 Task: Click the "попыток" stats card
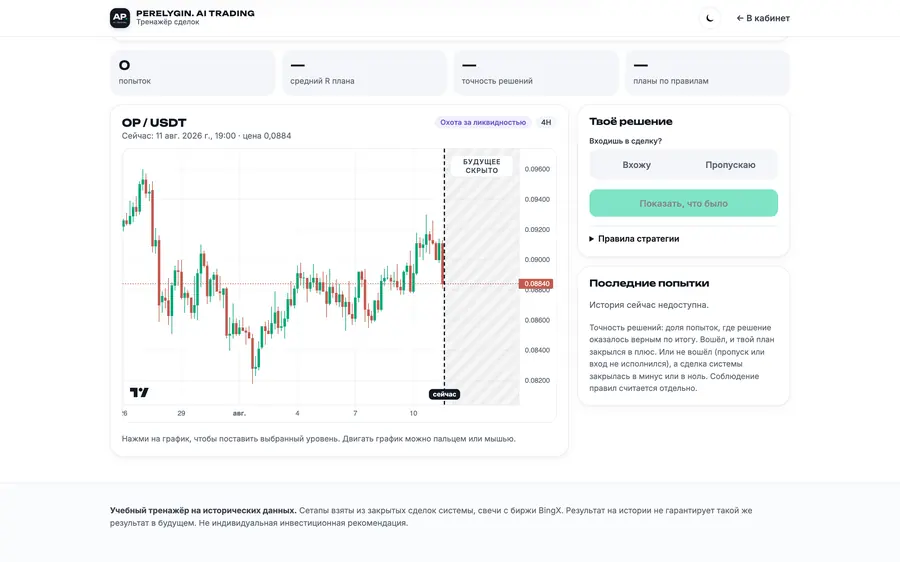[192, 73]
